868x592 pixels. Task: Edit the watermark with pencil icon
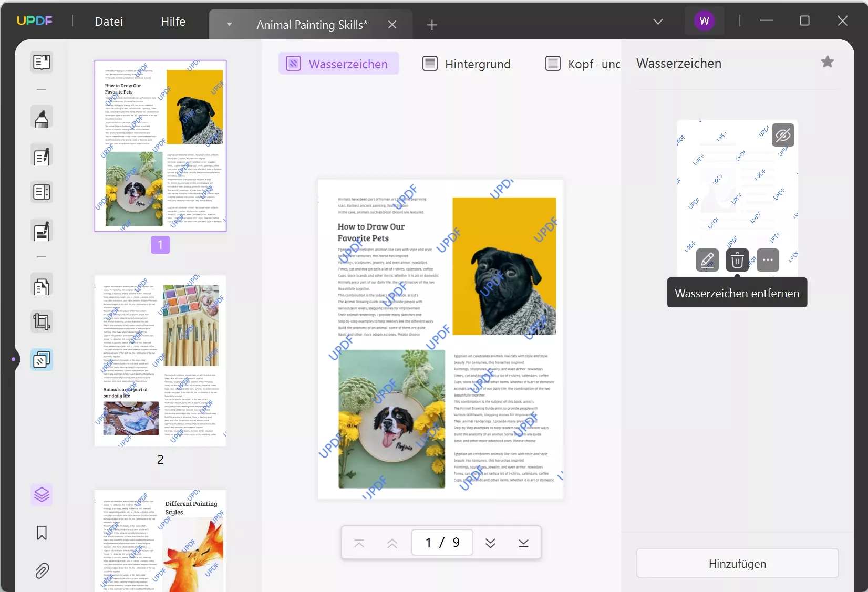(707, 260)
